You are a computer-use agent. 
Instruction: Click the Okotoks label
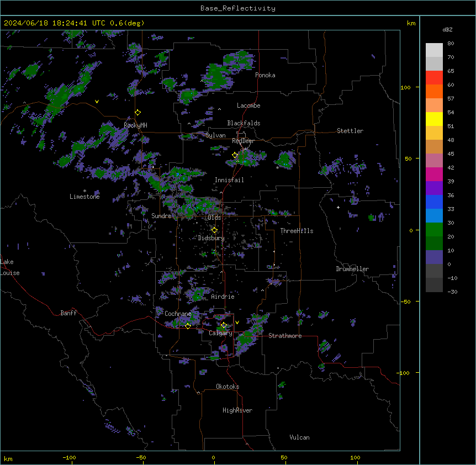[228, 387]
